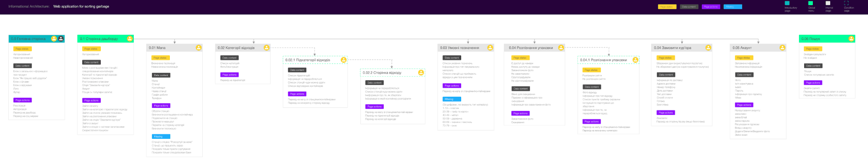
Task: Select the 0.04 Замовити кур'єра card title
Action: 672,48
